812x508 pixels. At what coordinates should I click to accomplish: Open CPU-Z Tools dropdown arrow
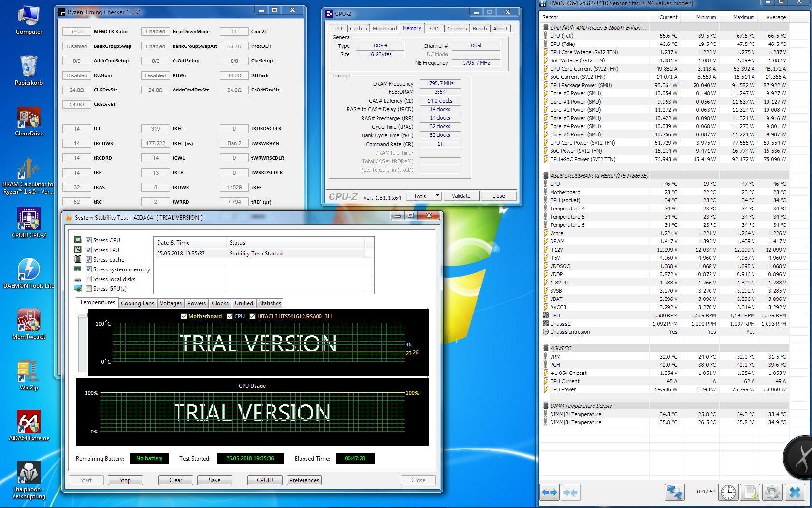click(437, 196)
